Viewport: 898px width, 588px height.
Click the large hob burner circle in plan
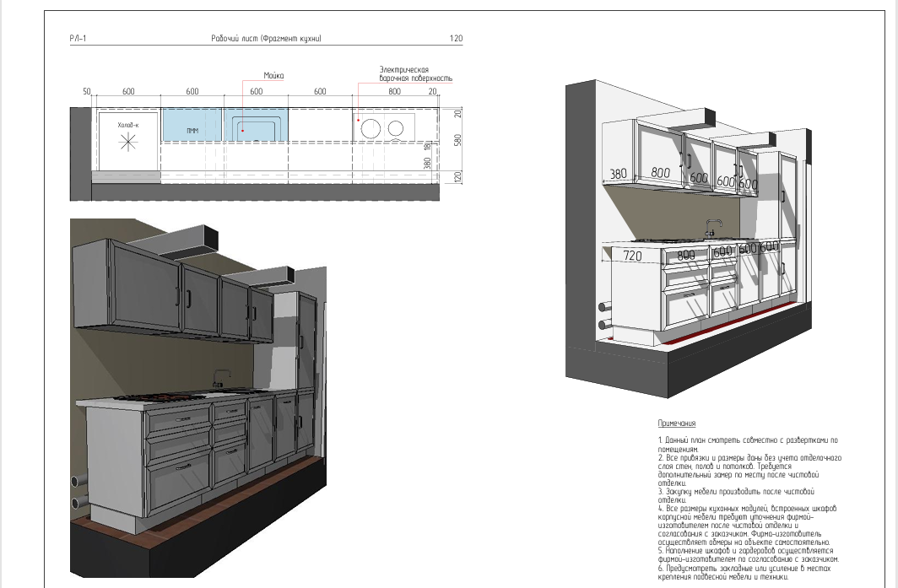click(x=371, y=128)
